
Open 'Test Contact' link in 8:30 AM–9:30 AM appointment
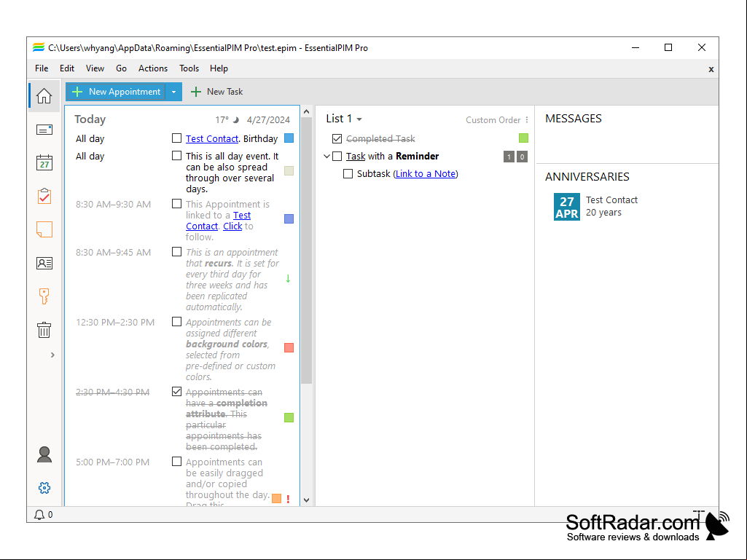(218, 221)
